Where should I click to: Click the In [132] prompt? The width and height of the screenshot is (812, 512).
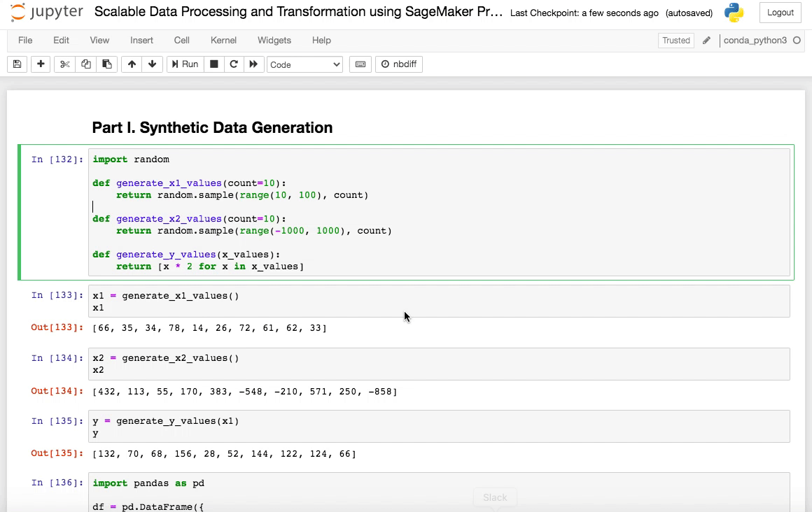57,159
